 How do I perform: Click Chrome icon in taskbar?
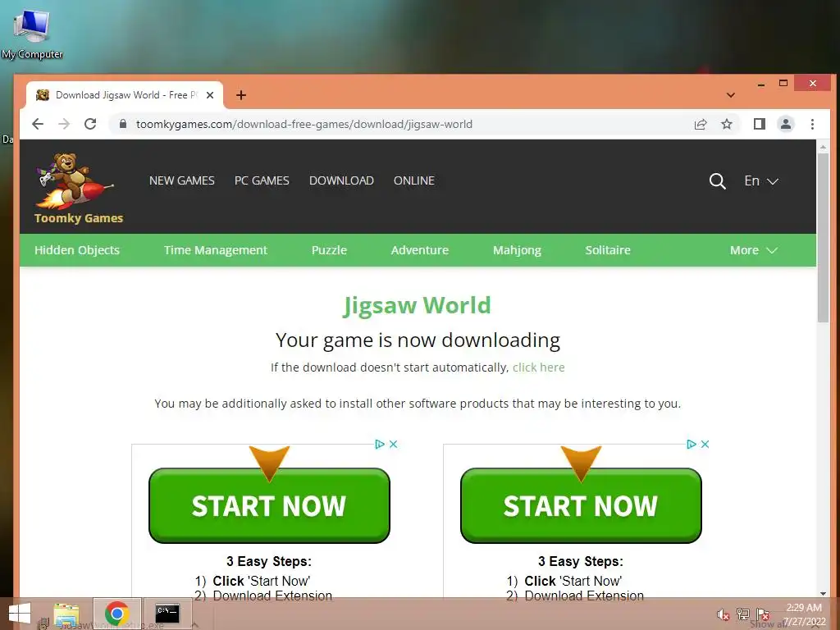(x=116, y=614)
